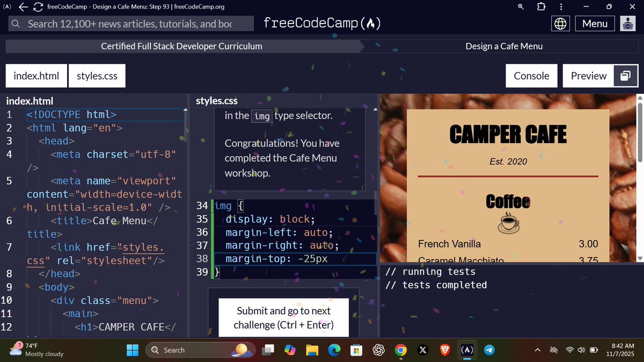
Task: Click the user profile avatar icon
Action: click(x=627, y=23)
